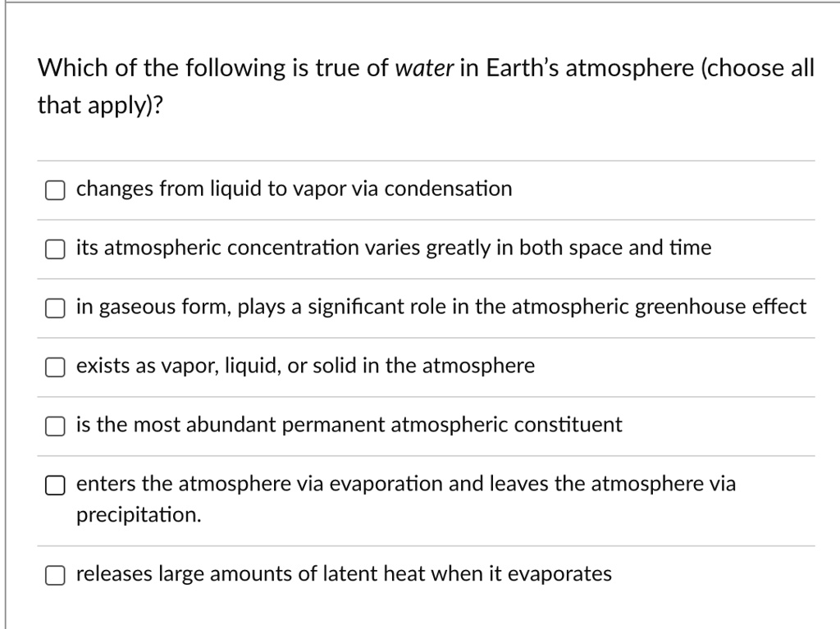Click the 'vapor, liquid, or solid' answer text

304,366
